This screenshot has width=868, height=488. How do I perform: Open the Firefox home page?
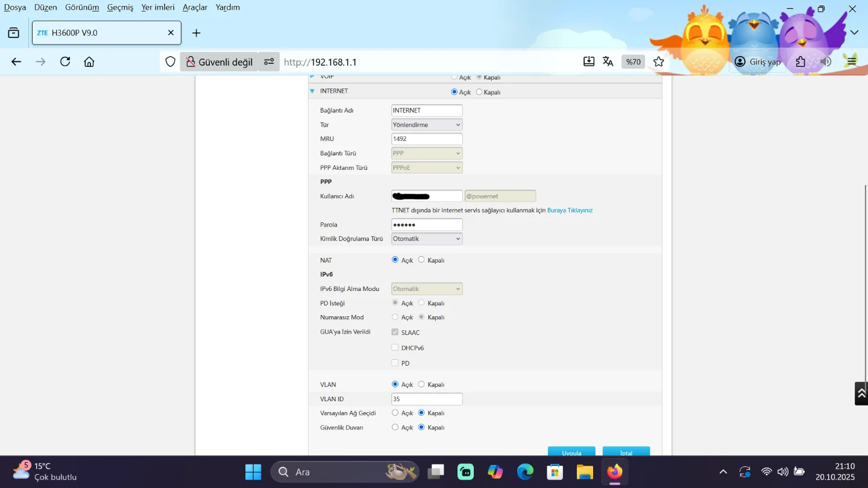click(89, 61)
